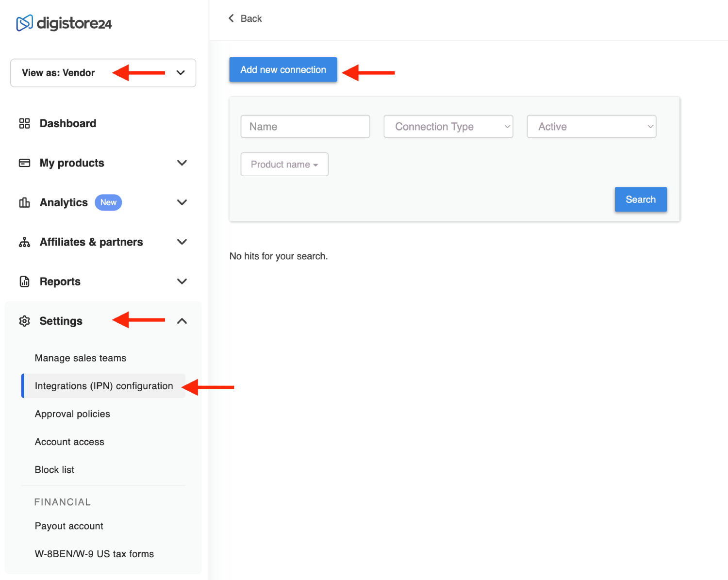
Task: Click the Affiliates & partners network icon
Action: pyautogui.click(x=24, y=242)
